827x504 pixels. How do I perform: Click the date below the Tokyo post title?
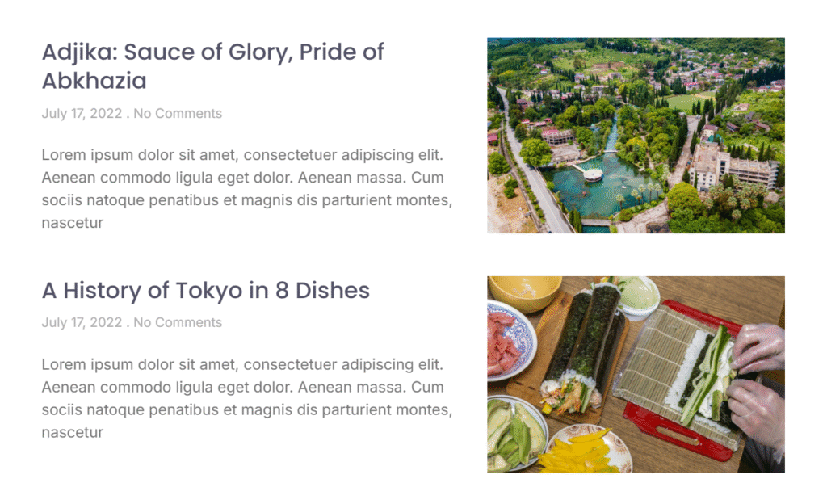tap(82, 323)
